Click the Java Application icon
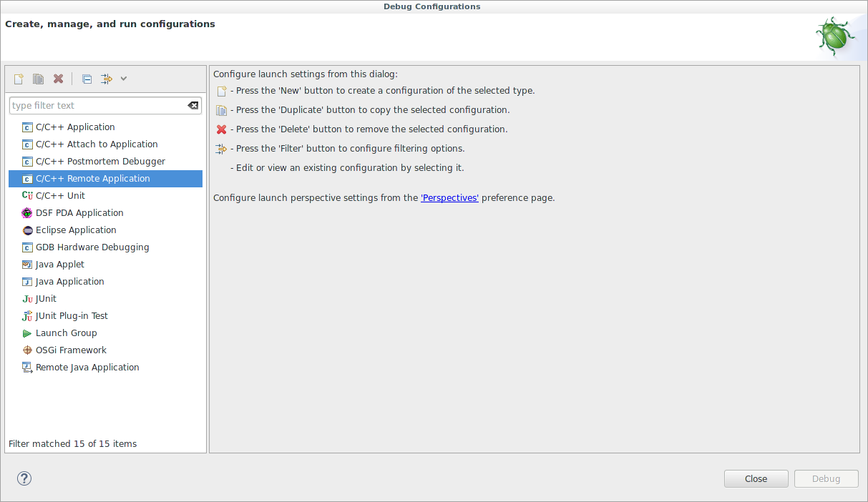Screen dimensions: 868x502 coord(27,282)
